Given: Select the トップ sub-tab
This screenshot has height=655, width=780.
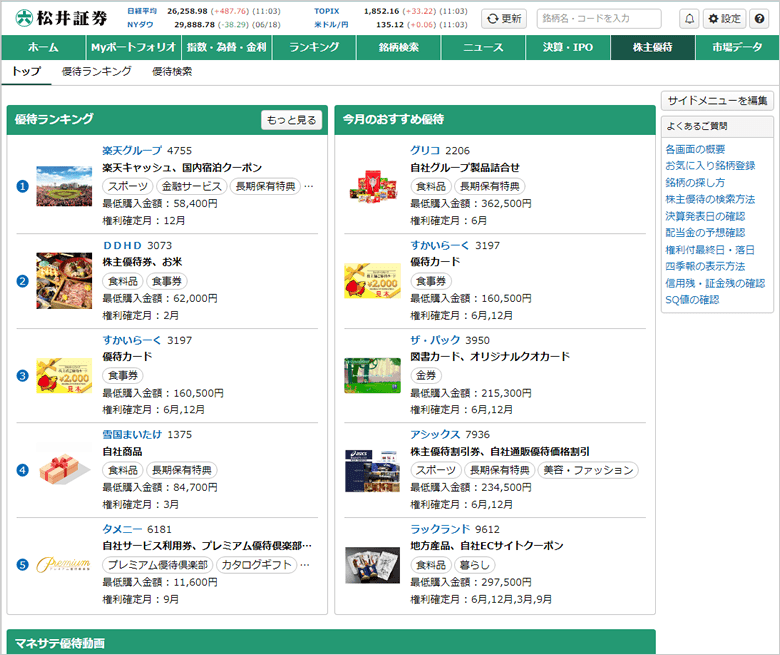Looking at the screenshot, I should coord(26,72).
